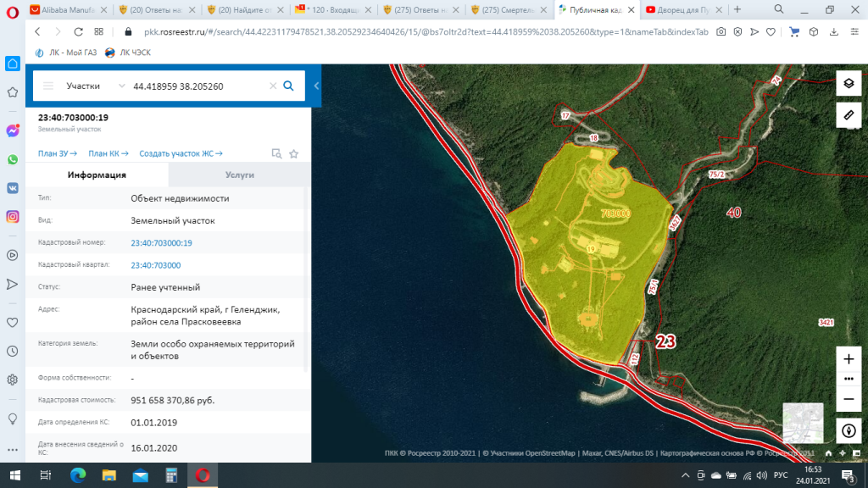Open WhatsApp in Opera sidebar

pyautogui.click(x=13, y=159)
